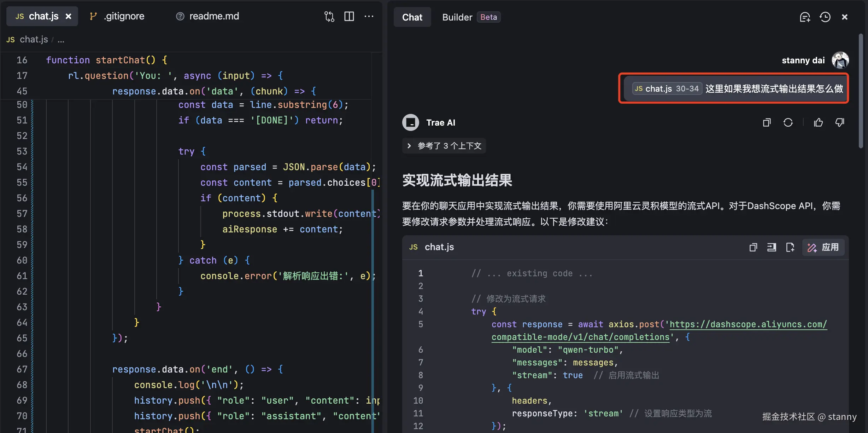Give thumbs up to the response
868x433 pixels.
click(x=818, y=123)
